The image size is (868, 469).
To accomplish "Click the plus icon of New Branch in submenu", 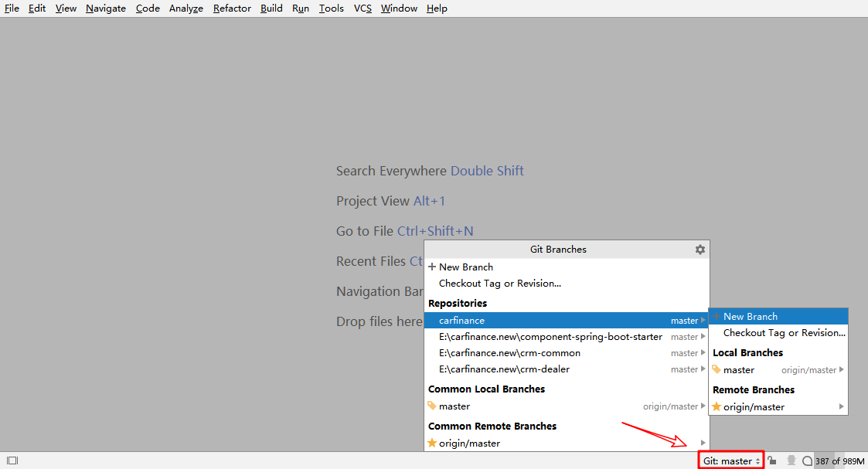I will click(x=717, y=316).
